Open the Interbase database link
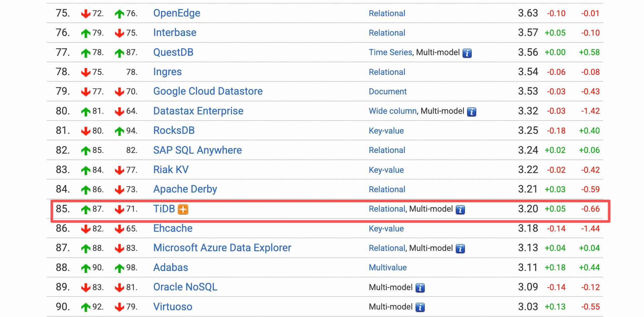This screenshot has height=317, width=644. (x=174, y=33)
